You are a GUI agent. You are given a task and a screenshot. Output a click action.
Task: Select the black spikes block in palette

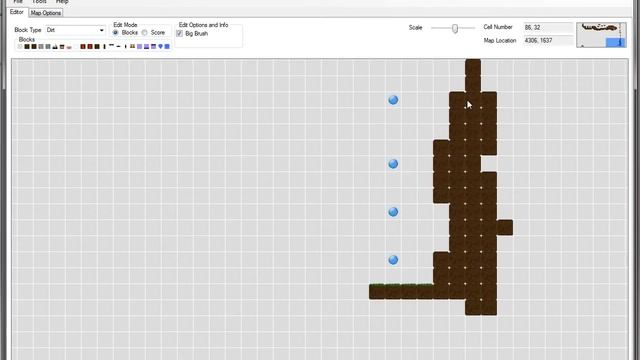[x=55, y=47]
